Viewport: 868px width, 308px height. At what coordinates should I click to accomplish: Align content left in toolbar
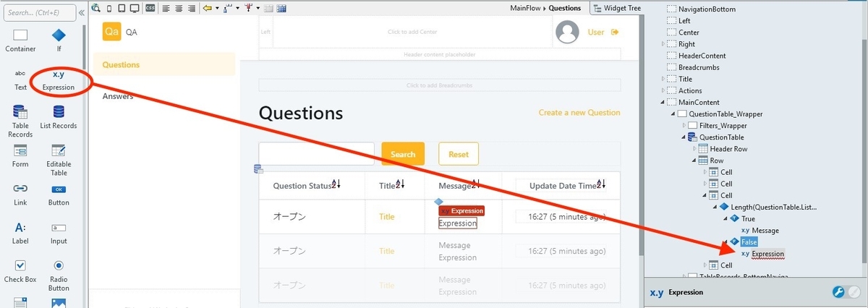[166, 9]
